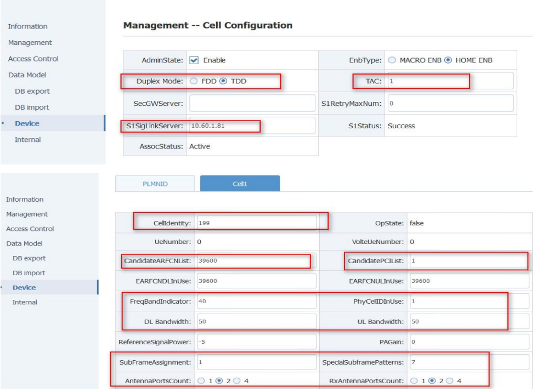This screenshot has height=392, width=537.
Task: Set RxAntennaPortsCount to 1
Action: [416, 380]
